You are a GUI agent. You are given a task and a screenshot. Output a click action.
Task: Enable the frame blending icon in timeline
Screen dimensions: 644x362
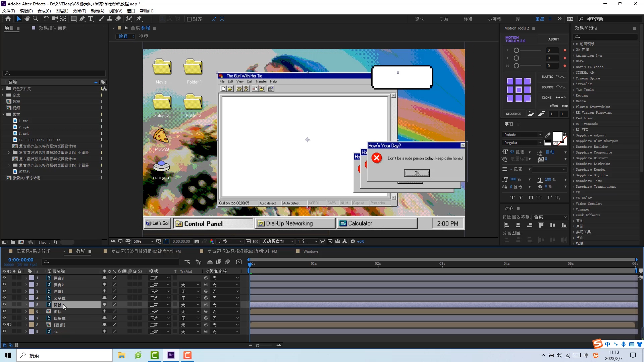point(219,262)
